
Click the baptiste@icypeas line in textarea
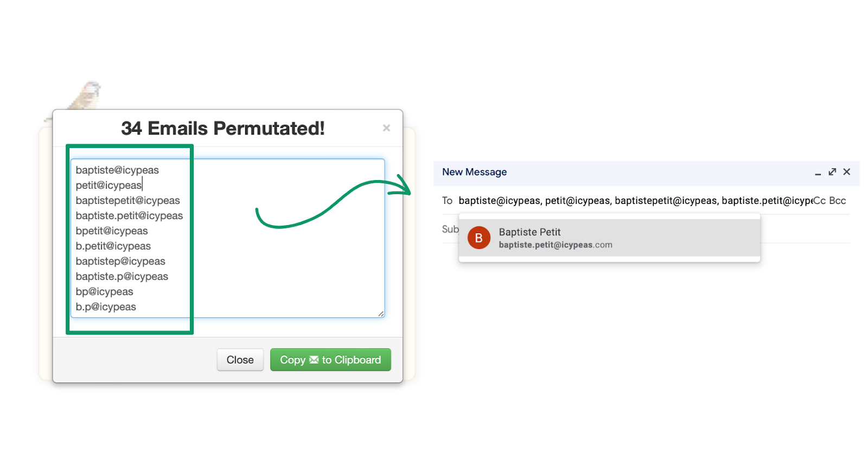click(x=117, y=170)
